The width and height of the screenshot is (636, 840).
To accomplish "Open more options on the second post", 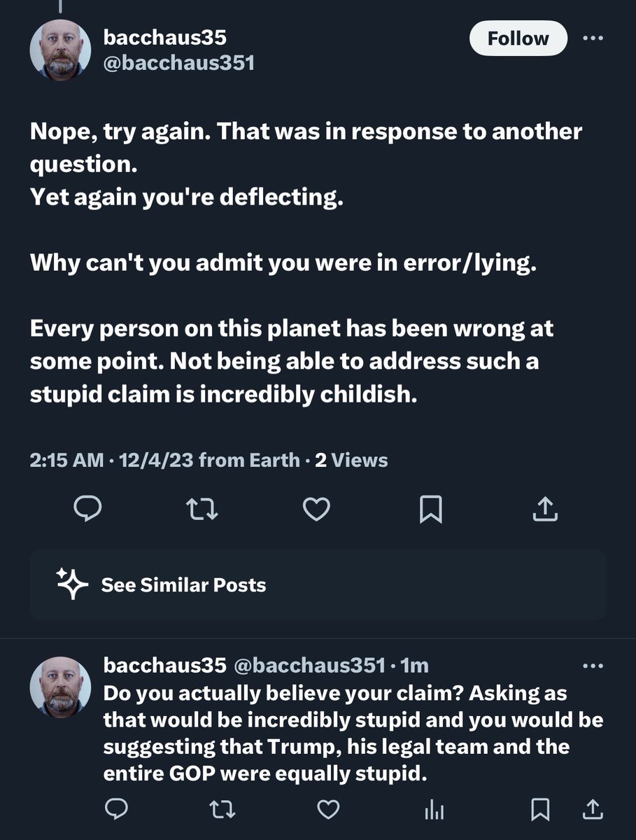I will (593, 666).
